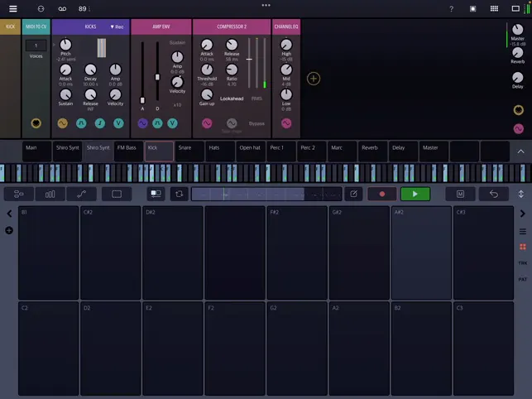Open the automation curve view

[81, 194]
